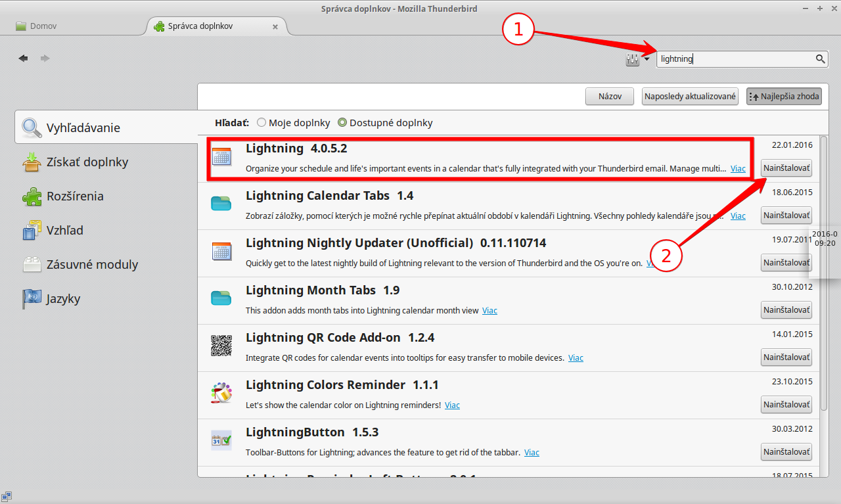841x504 pixels.
Task: Open Viac link for Lightning QR Code Add-on
Action: tap(576, 358)
